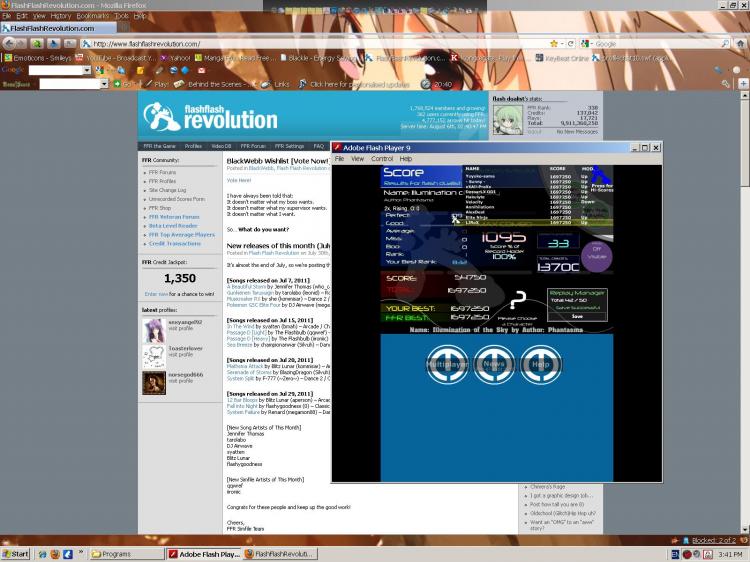Click into the address bar URL field
Image resolution: width=750 pixels, height=562 pixels.
[x=316, y=44]
